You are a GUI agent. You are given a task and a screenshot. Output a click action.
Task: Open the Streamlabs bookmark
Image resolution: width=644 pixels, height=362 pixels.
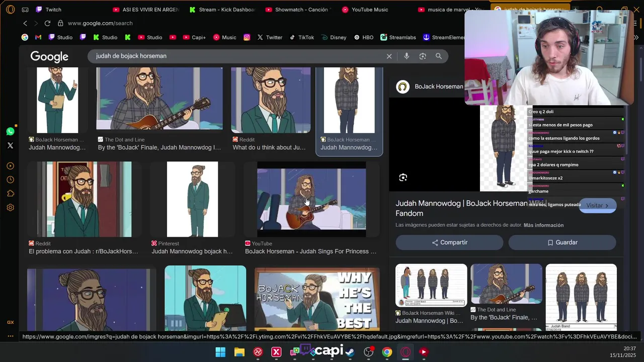(398, 37)
